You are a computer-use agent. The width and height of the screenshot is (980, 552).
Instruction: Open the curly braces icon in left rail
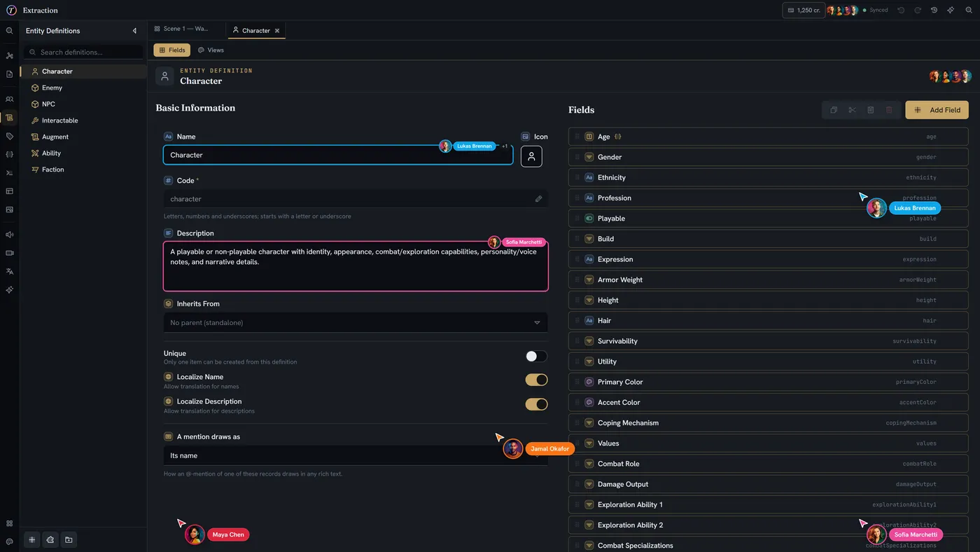coord(9,154)
